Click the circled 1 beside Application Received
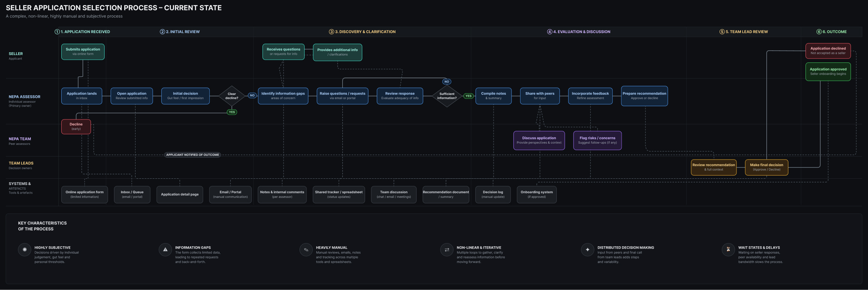Screen dimensions: 868x290 tap(57, 32)
